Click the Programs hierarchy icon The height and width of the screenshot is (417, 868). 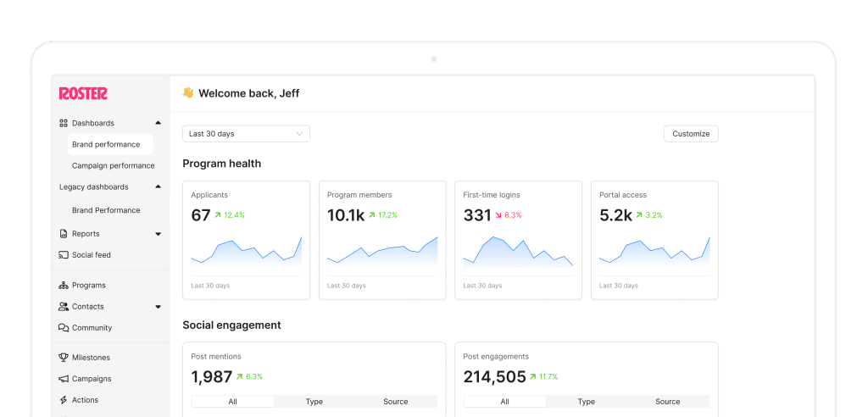[64, 286]
